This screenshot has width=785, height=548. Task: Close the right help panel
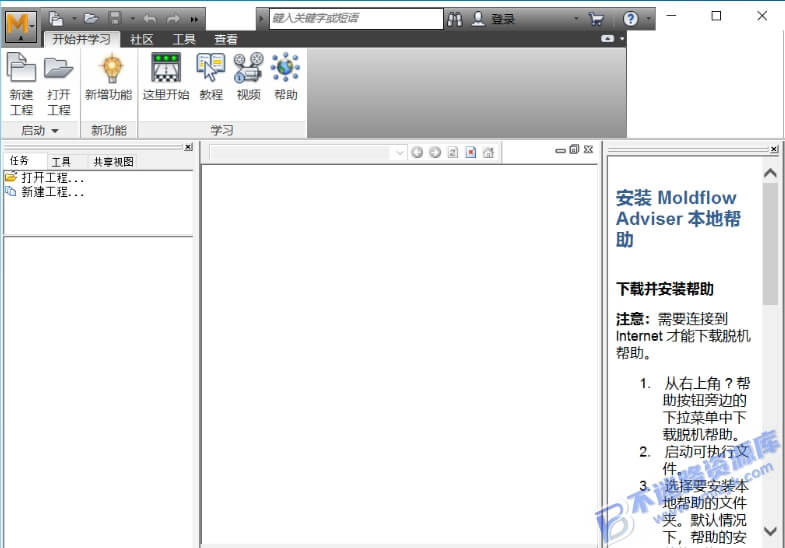pyautogui.click(x=774, y=149)
